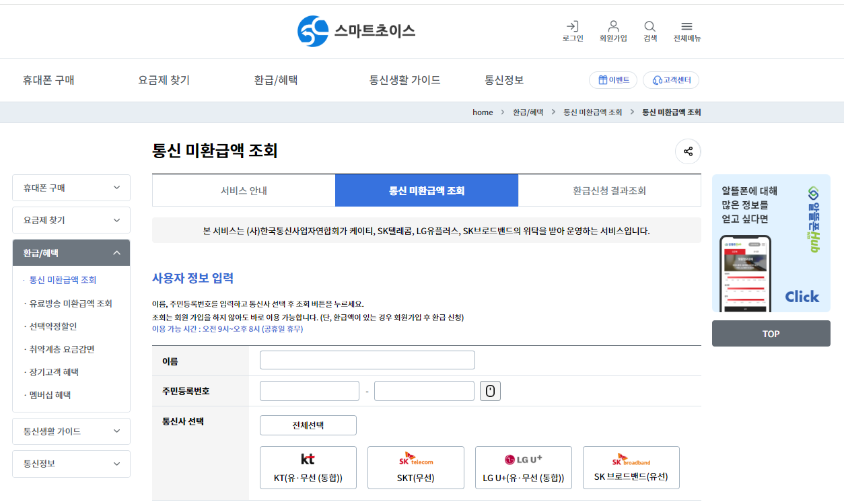
Task: Click sidebar link 유료방송 미환급액 조회
Action: pos(71,303)
